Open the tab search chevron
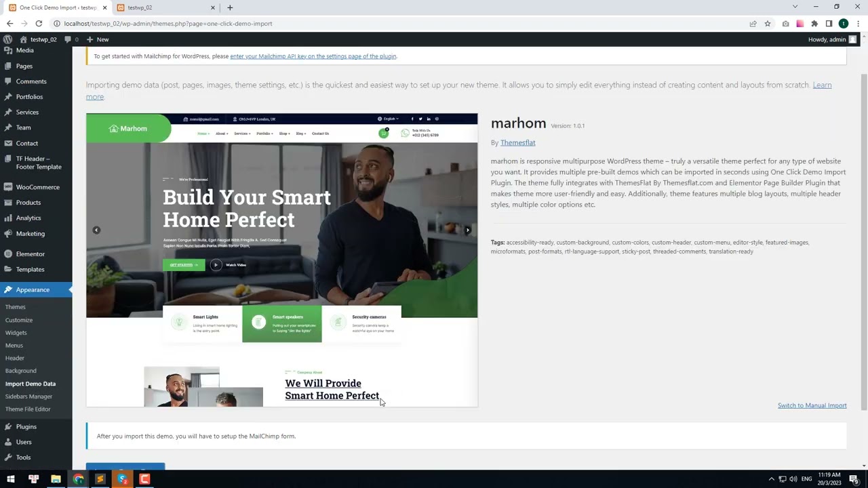The height and width of the screenshot is (488, 868). [795, 7]
